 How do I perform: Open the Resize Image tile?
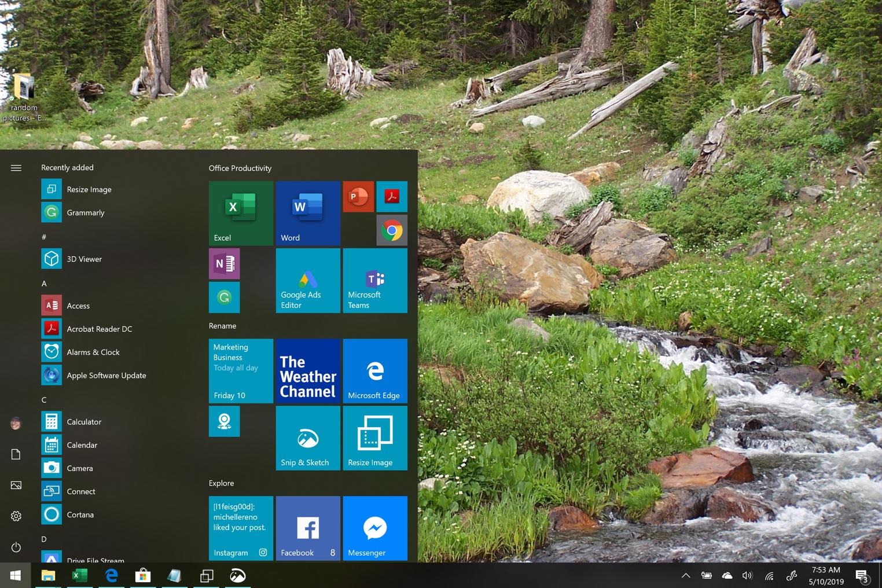(x=375, y=438)
